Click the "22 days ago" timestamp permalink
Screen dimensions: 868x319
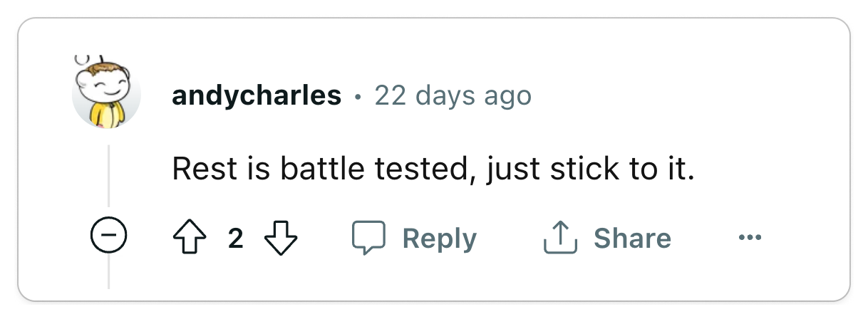click(x=453, y=95)
